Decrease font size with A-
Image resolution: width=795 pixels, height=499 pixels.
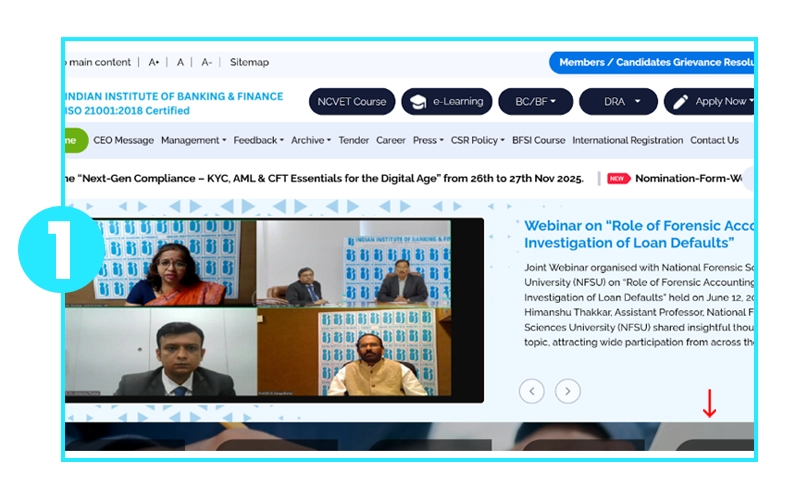pyautogui.click(x=206, y=62)
